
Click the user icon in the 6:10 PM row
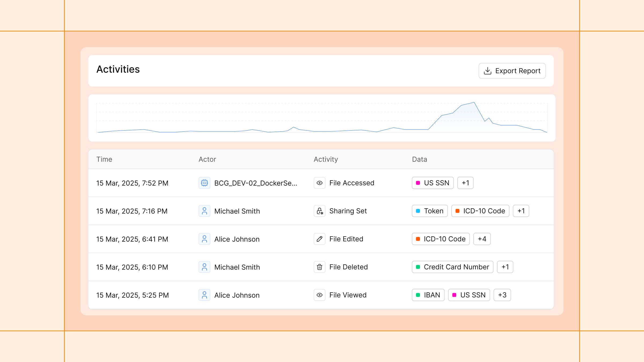pyautogui.click(x=204, y=267)
